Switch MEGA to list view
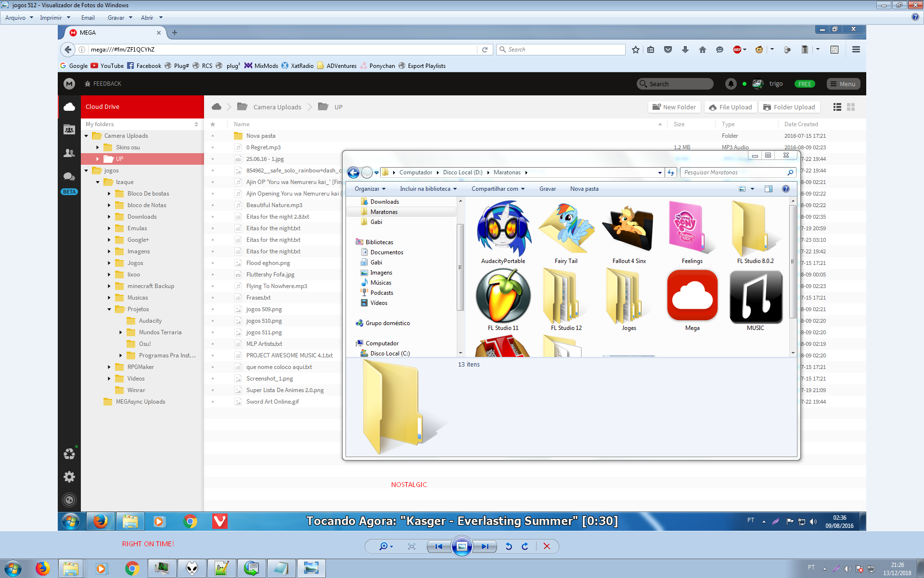The width and height of the screenshot is (924, 578). pos(837,107)
